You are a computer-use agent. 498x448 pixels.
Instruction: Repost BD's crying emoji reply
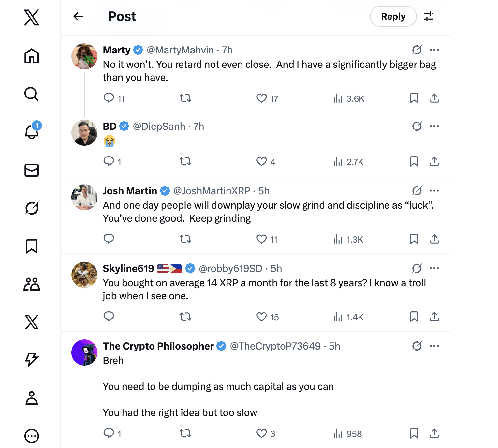pos(185,161)
